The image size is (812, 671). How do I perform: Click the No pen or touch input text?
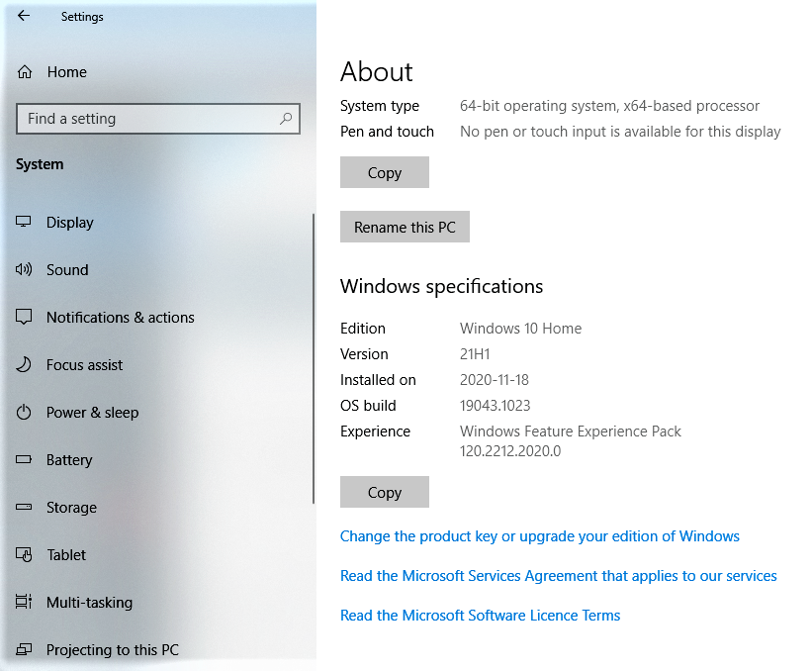click(620, 132)
